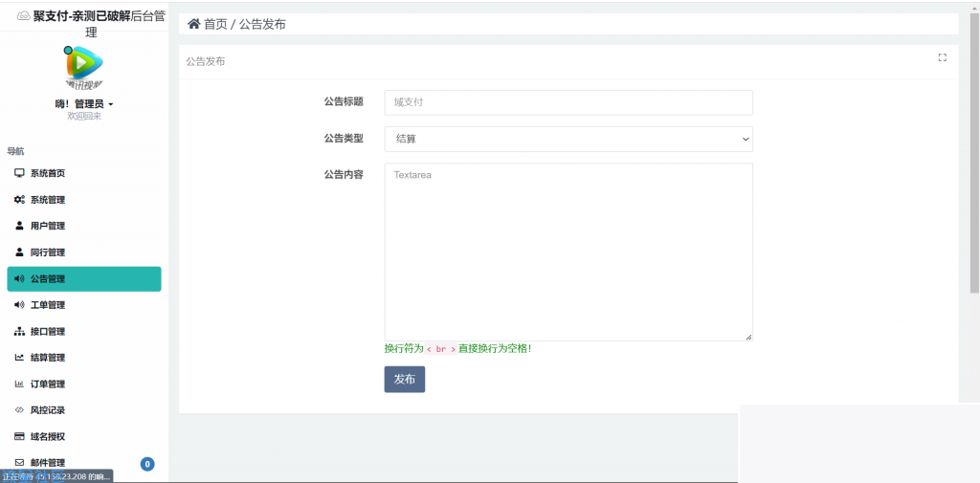Click the monitor icon beside 系统首页

(19, 173)
